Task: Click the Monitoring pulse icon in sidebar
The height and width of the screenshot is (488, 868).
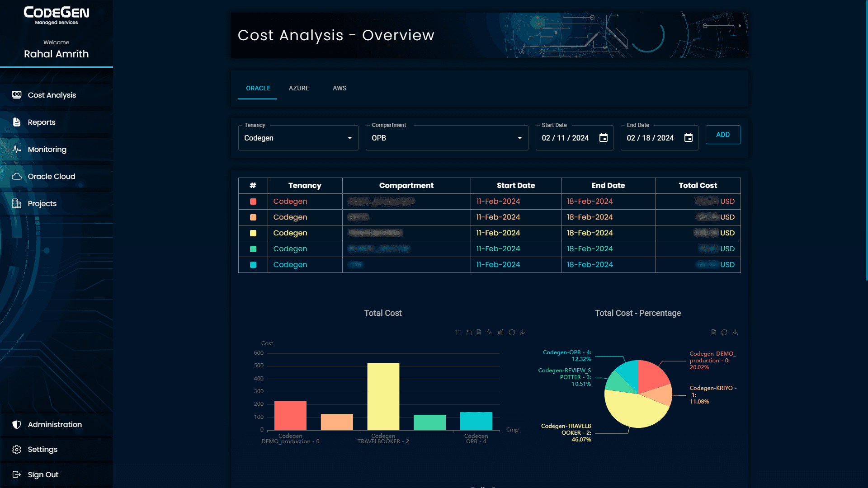Action: point(17,149)
